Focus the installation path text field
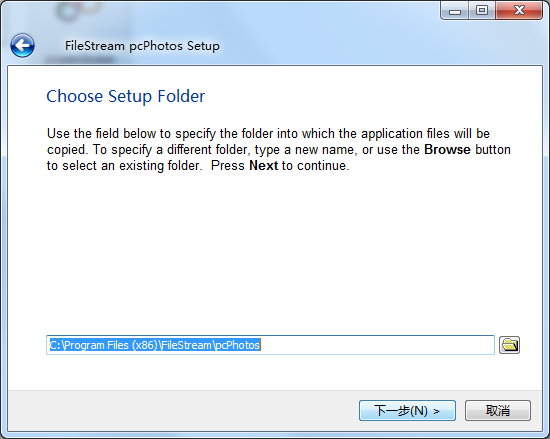Screen dimensions: 550x439 [x=270, y=345]
